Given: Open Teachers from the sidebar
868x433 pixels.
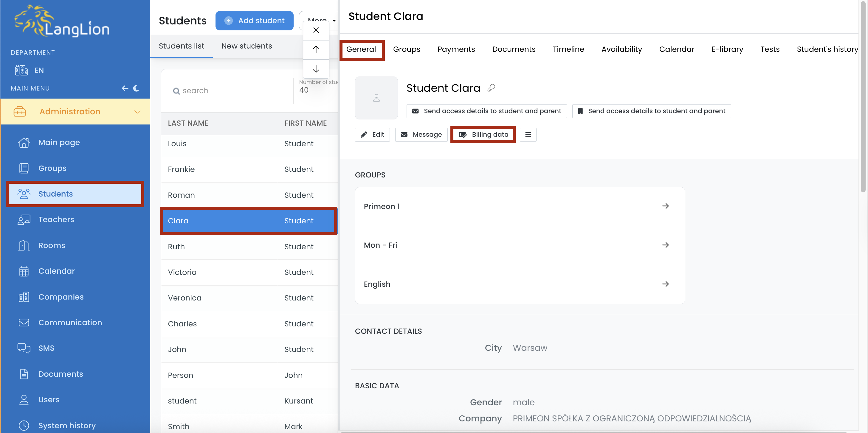Looking at the screenshot, I should 56,219.
